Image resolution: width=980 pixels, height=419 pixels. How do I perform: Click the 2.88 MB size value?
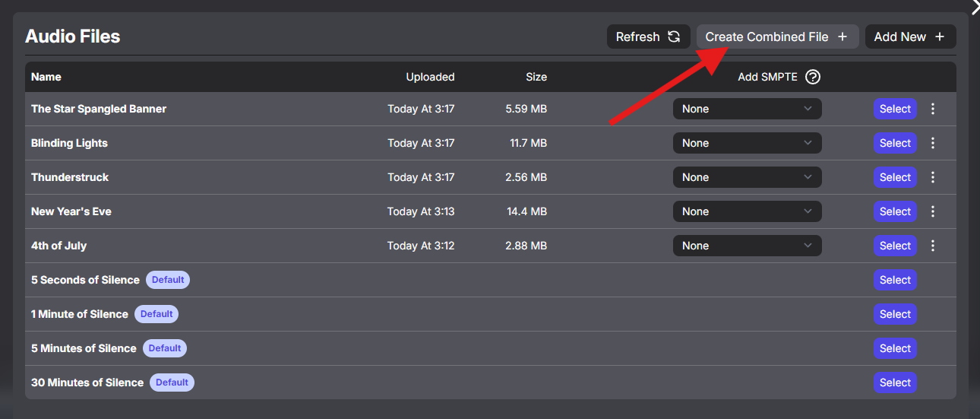526,246
